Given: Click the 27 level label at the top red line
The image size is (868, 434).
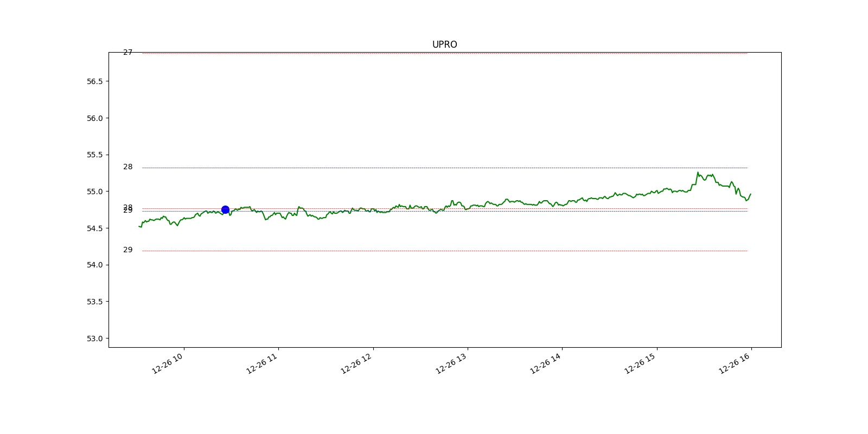Looking at the screenshot, I should click(127, 53).
